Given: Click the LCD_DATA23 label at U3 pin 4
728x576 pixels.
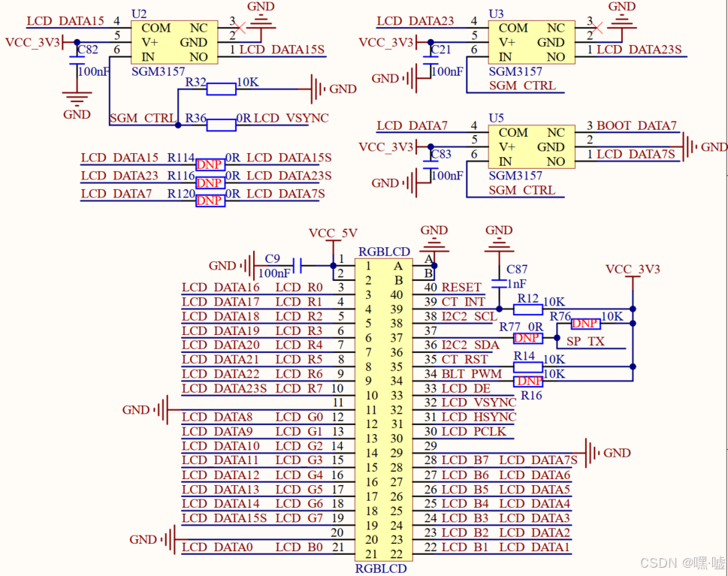Looking at the screenshot, I should 415,21.
